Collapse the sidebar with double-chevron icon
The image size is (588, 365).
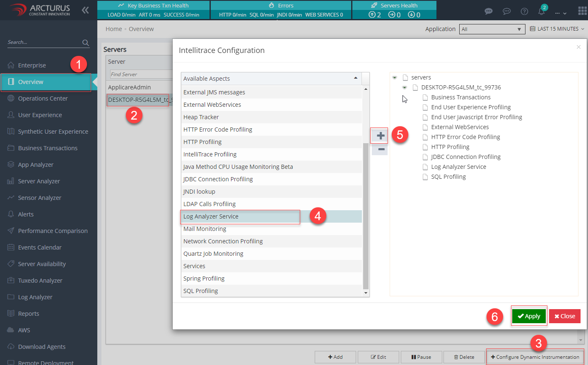[85, 10]
